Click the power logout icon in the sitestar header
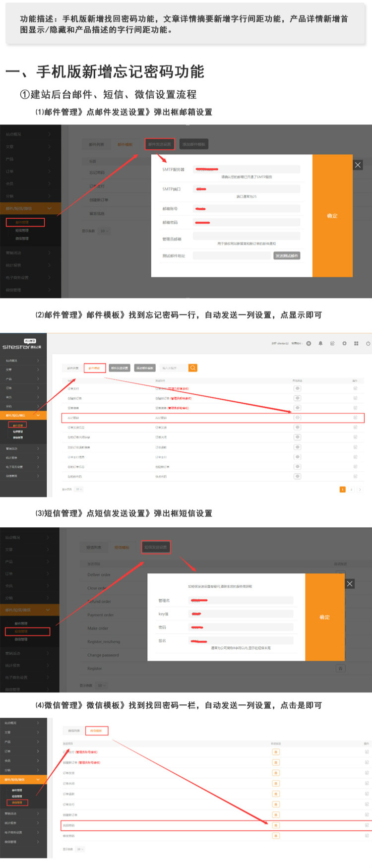Screen dimensions: 372x868 click(x=368, y=343)
